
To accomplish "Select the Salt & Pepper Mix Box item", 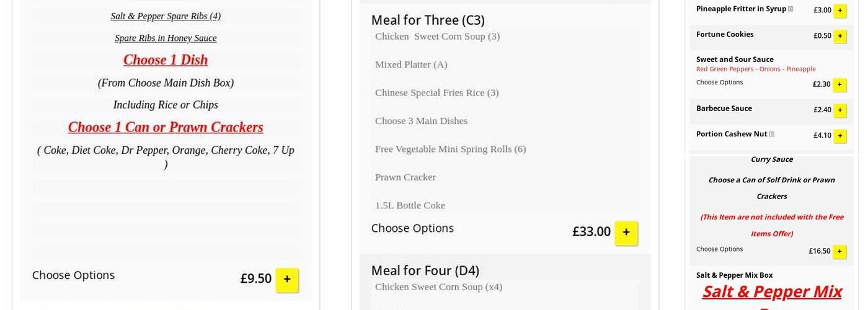I will (734, 275).
